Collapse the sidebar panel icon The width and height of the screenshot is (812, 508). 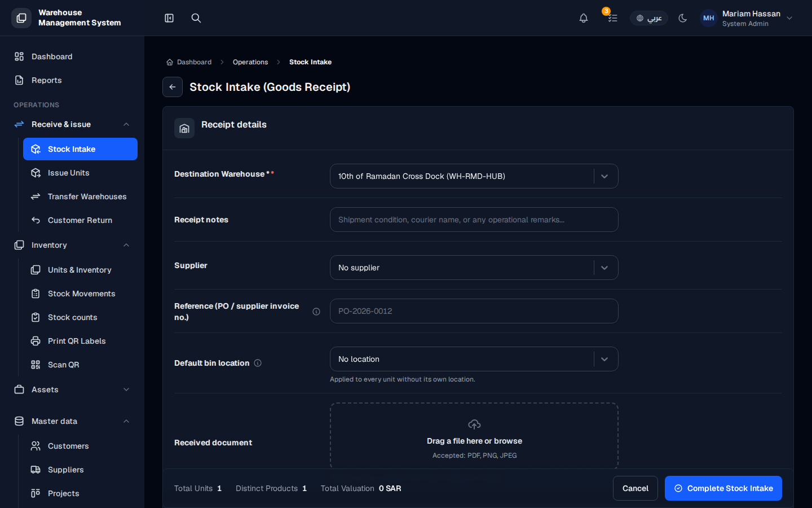tap(169, 18)
